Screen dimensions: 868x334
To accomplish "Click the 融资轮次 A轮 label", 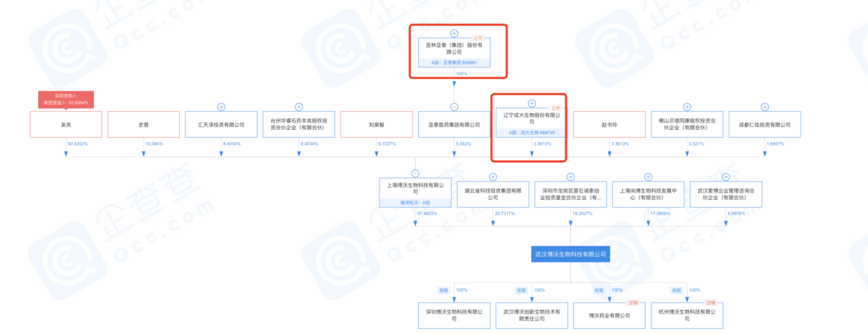I will click(415, 203).
